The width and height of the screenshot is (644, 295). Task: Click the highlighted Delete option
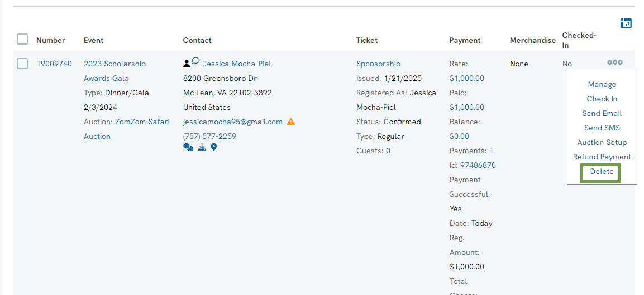[601, 173]
